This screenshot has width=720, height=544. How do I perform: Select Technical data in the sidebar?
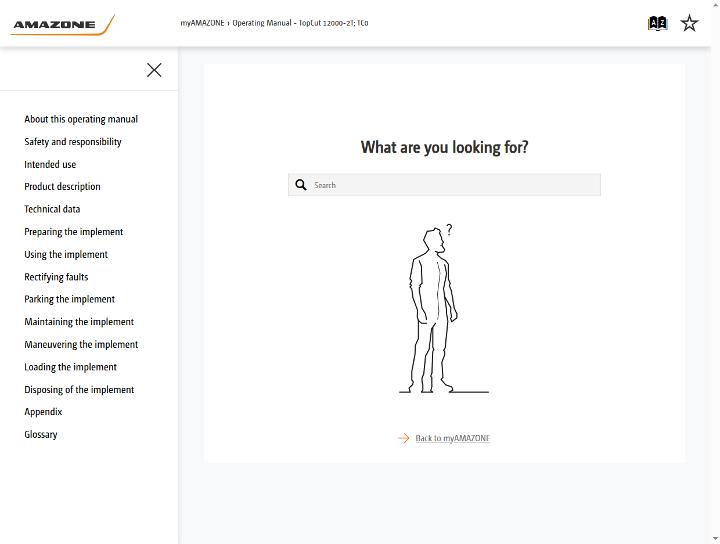[x=52, y=209]
